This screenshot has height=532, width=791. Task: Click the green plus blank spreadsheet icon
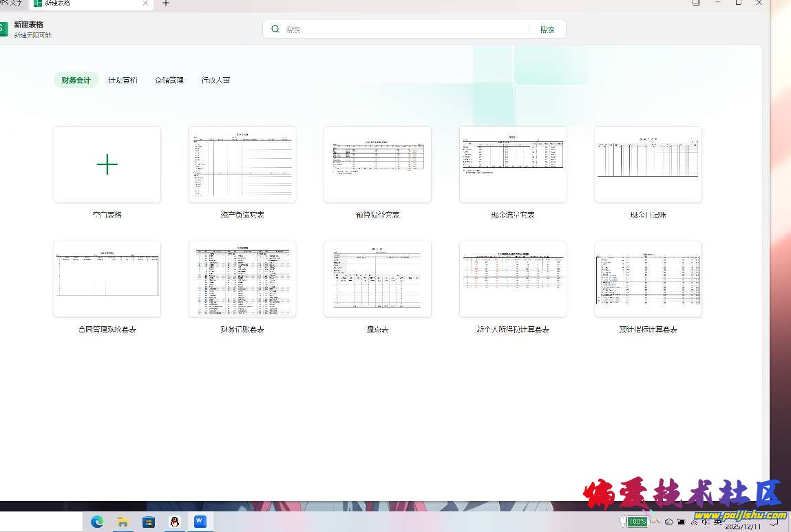[107, 164]
